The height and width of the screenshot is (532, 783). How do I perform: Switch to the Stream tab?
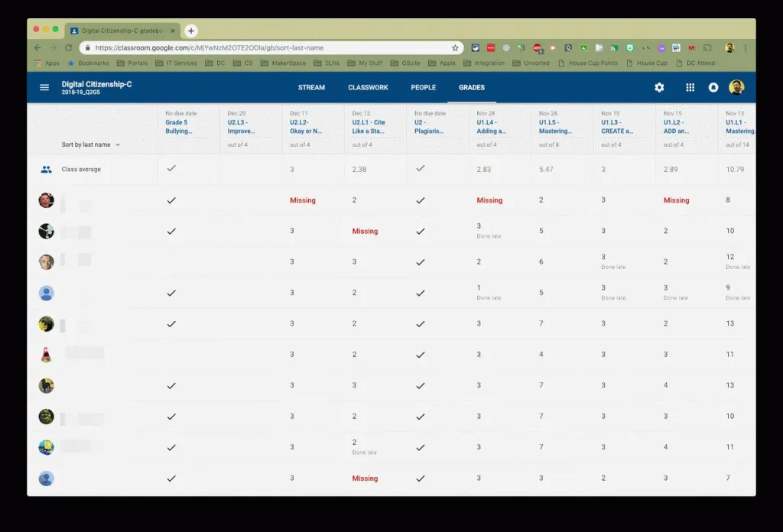click(311, 88)
